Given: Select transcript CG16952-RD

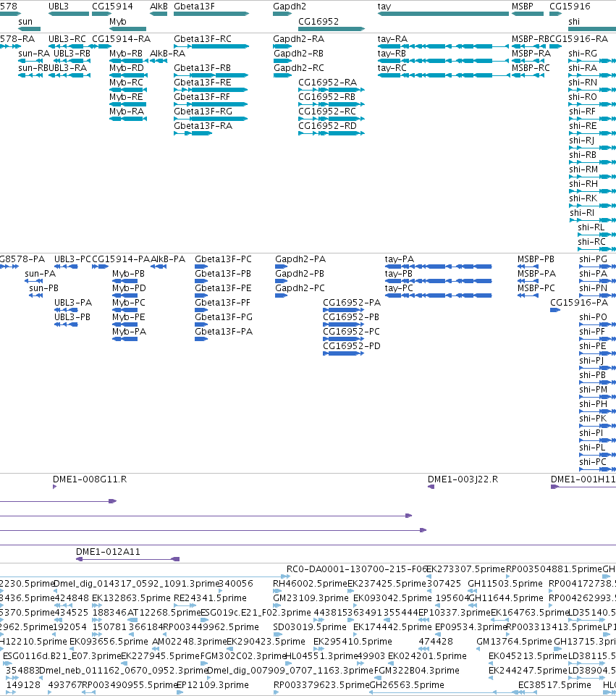Looking at the screenshot, I should [332, 133].
